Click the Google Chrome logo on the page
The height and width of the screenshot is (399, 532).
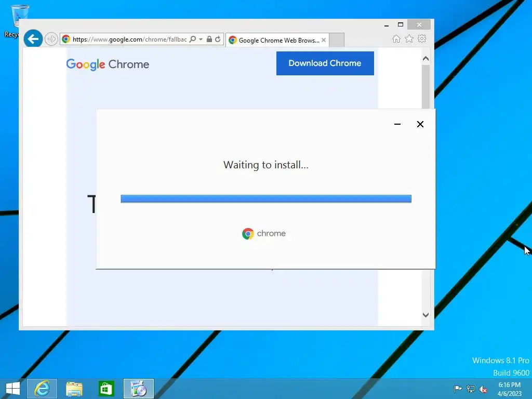[x=108, y=64]
